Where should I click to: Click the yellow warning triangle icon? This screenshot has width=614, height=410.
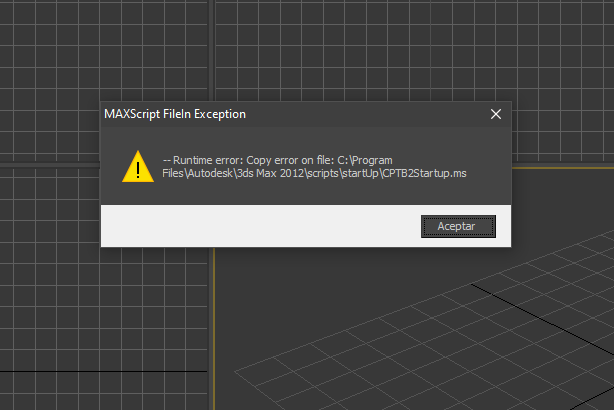pos(138,167)
